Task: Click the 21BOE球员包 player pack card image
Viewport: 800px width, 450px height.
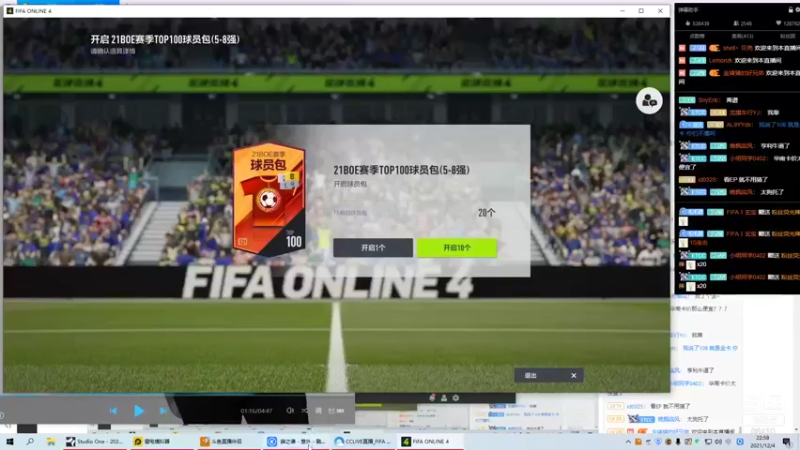Action: pos(269,199)
